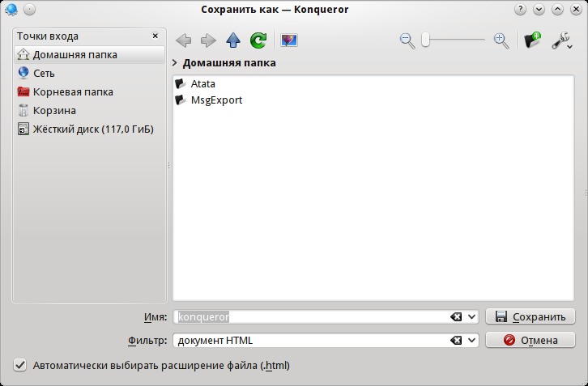Reload the folder with green refresh icon

click(x=258, y=40)
